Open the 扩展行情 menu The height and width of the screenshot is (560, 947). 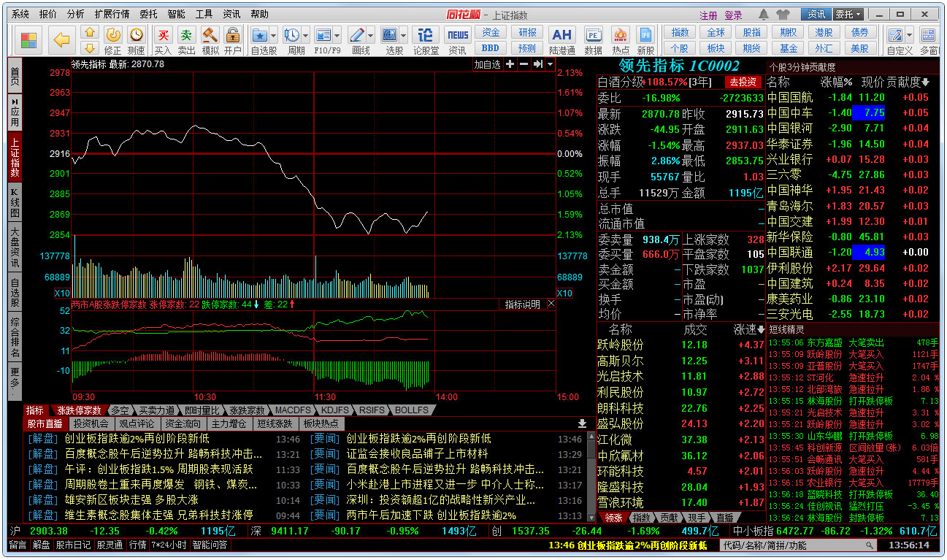point(112,14)
